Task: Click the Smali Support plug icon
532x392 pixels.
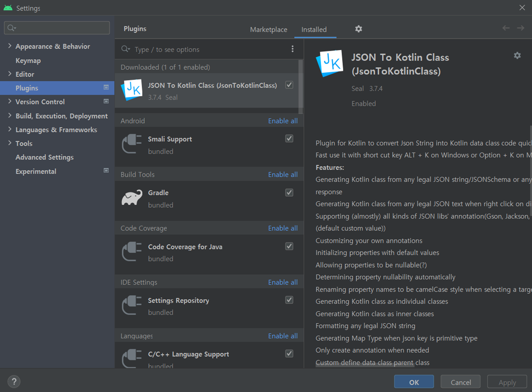Action: [x=132, y=144]
